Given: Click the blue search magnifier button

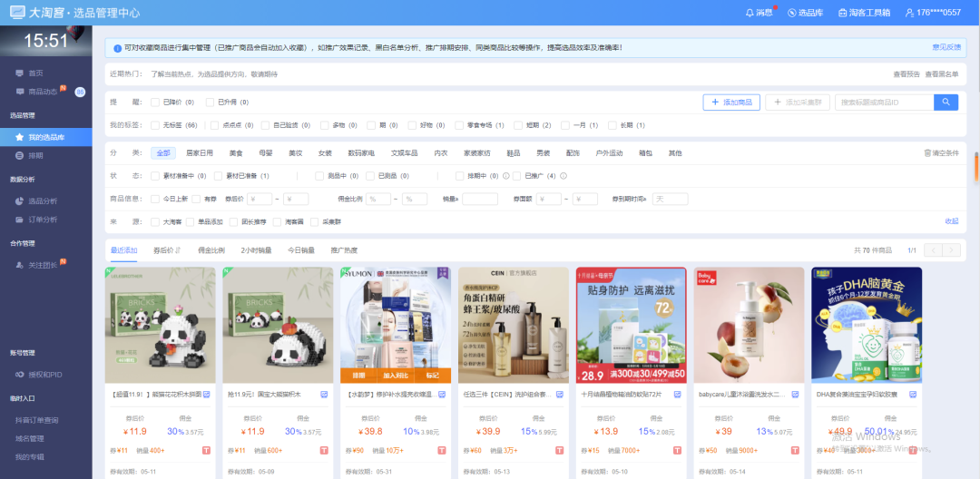Looking at the screenshot, I should 946,103.
